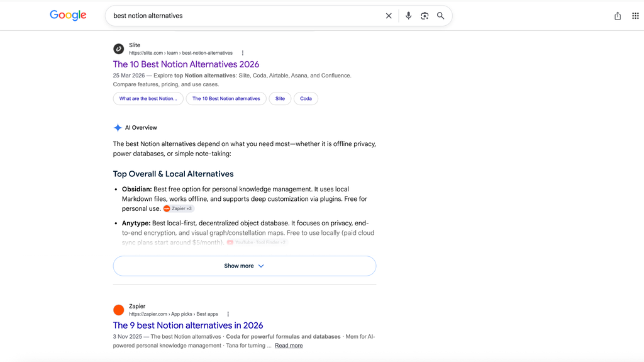The height and width of the screenshot is (362, 644).
Task: Follow the Read more link in Zapier snippet
Action: (289, 346)
